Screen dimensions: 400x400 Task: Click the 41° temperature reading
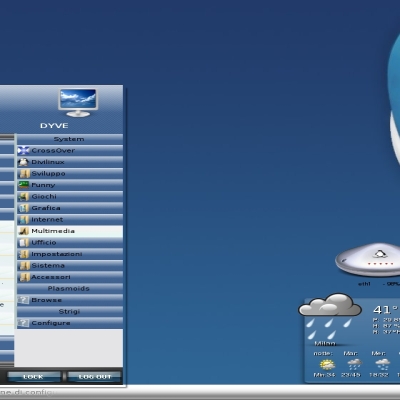click(386, 310)
